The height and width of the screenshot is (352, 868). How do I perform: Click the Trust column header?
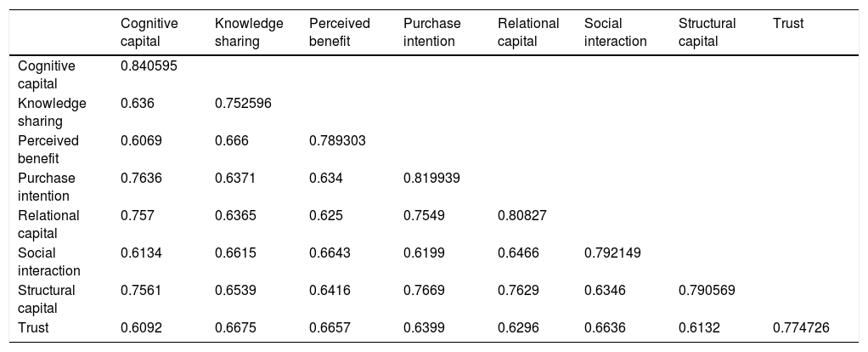tap(788, 24)
